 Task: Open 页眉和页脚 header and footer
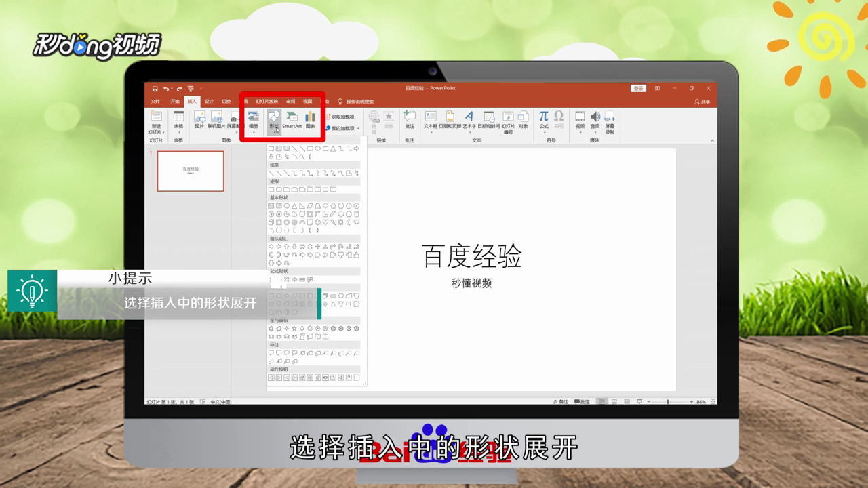450,120
